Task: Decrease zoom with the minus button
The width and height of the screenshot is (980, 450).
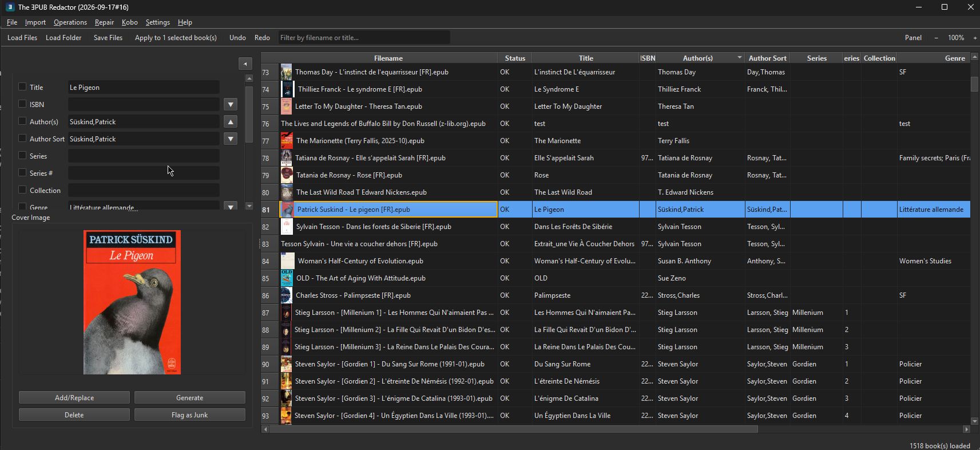Action: pyautogui.click(x=936, y=38)
